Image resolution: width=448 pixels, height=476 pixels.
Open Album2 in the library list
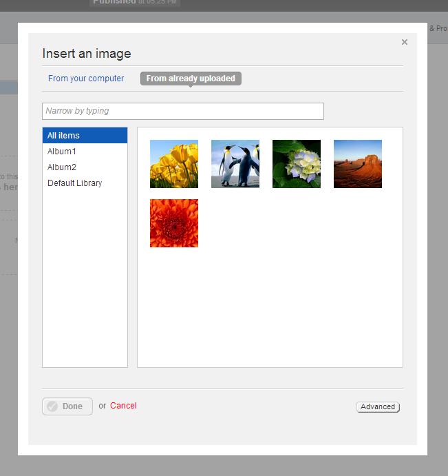[x=62, y=167]
